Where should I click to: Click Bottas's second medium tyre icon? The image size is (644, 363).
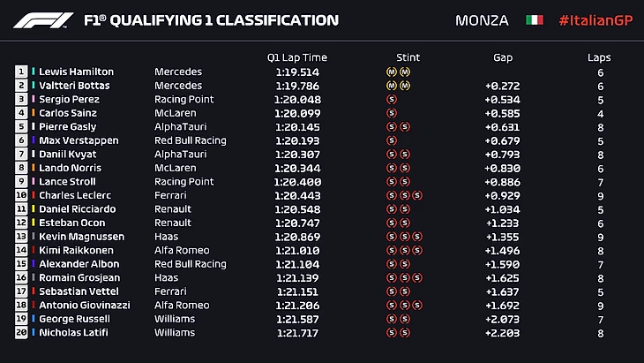(405, 86)
